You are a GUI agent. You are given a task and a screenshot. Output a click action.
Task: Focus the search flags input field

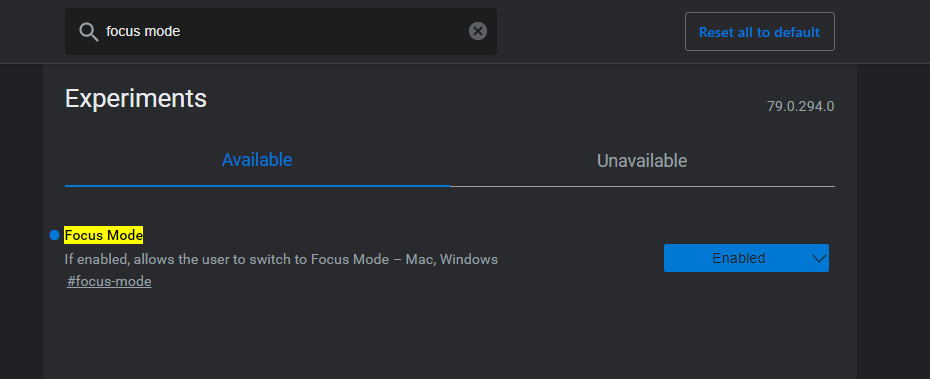[x=281, y=31]
